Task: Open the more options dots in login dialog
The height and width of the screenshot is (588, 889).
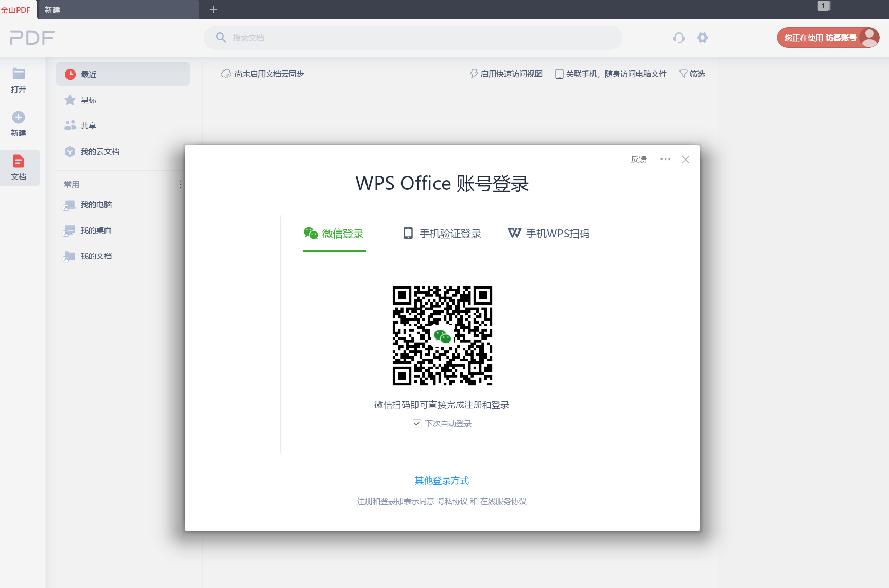Action: pyautogui.click(x=665, y=159)
